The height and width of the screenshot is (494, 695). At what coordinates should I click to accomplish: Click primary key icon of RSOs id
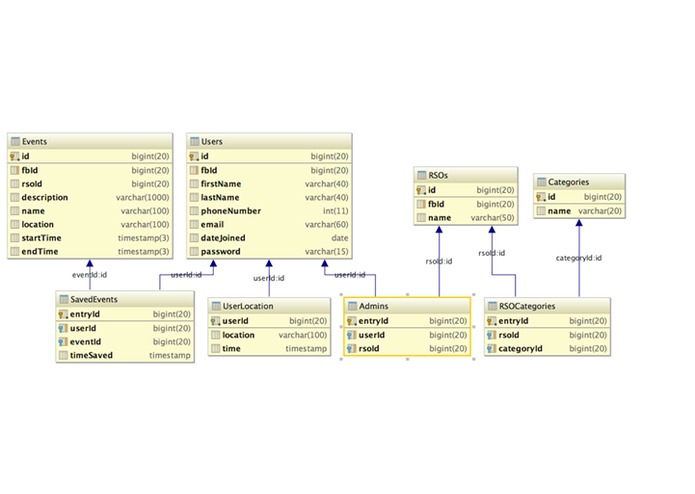(x=421, y=190)
